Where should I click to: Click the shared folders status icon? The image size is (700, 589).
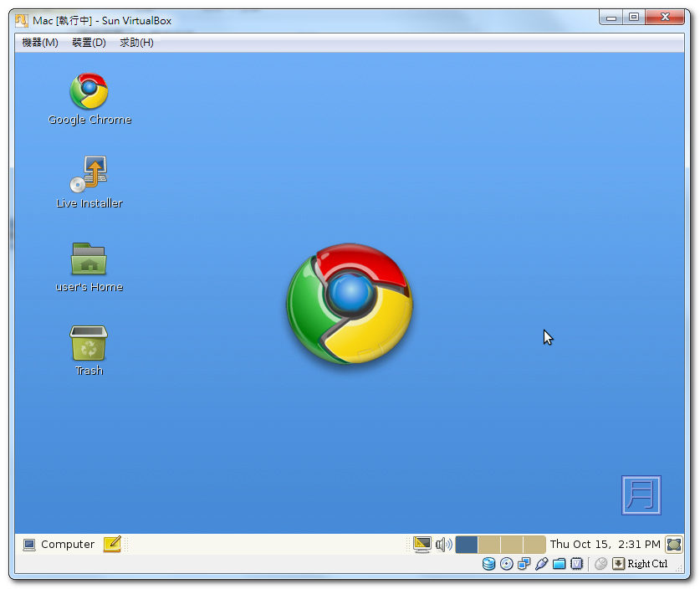click(559, 564)
